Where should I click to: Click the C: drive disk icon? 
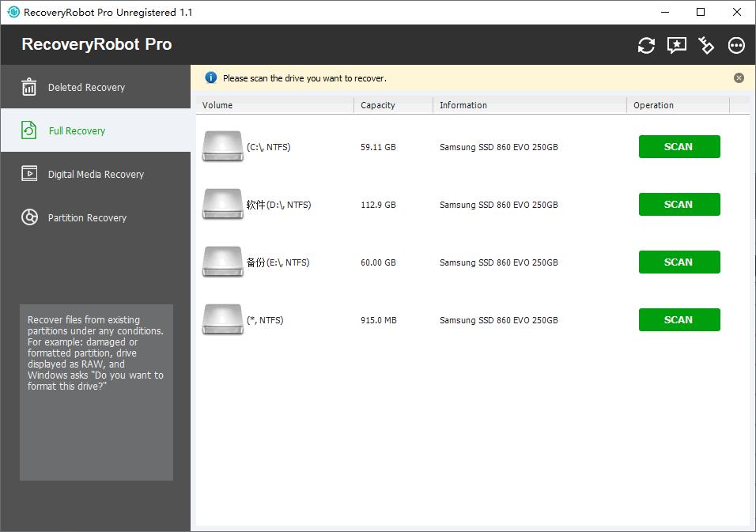tap(222, 147)
